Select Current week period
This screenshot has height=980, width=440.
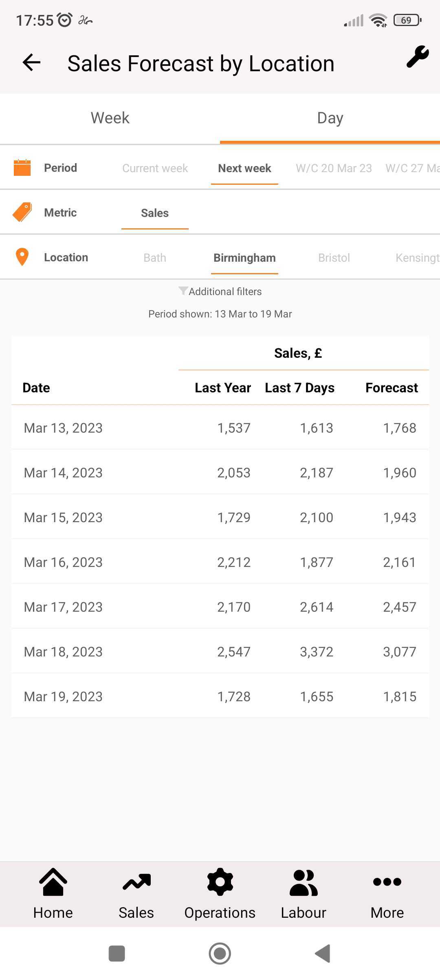[155, 168]
